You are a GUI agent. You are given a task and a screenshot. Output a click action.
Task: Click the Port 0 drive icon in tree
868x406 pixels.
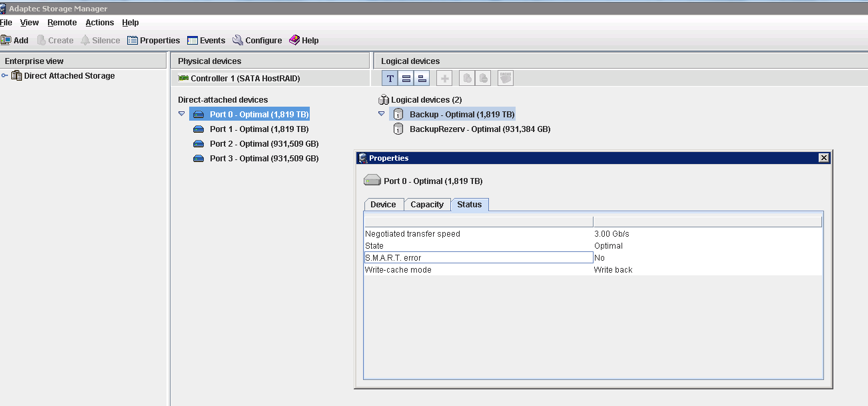199,115
